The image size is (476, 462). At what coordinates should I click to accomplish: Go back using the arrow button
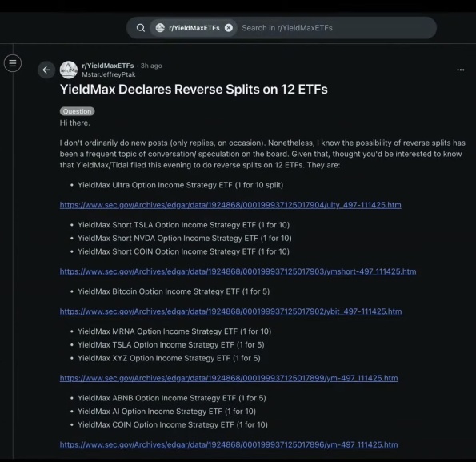pyautogui.click(x=46, y=70)
